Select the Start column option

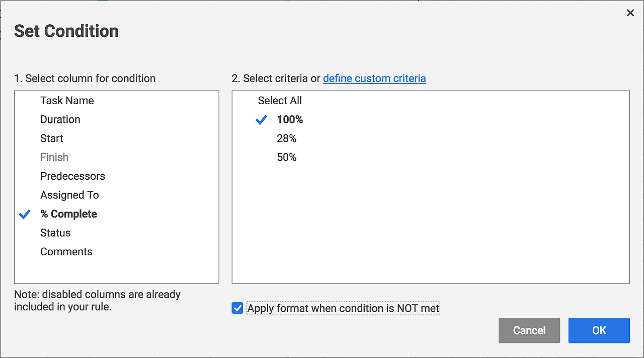(x=52, y=138)
